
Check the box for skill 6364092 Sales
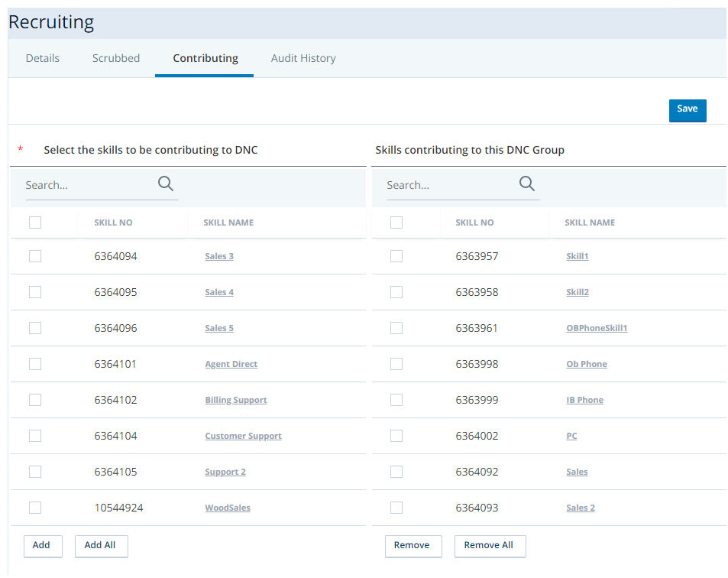396,472
